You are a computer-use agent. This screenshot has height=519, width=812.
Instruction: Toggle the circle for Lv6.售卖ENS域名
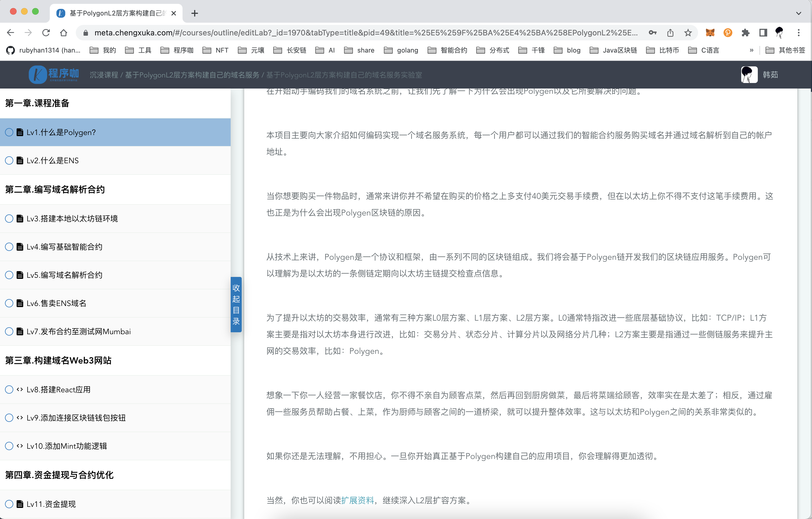click(x=9, y=303)
